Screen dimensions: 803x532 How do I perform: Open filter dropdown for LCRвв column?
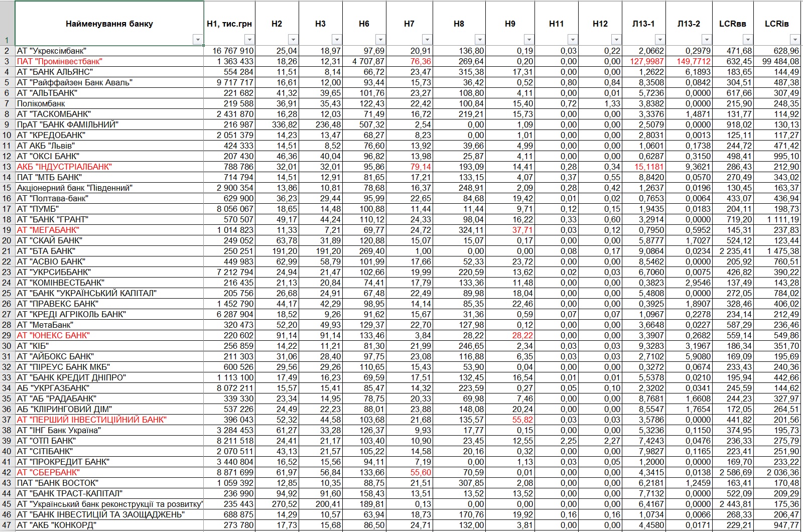click(748, 40)
